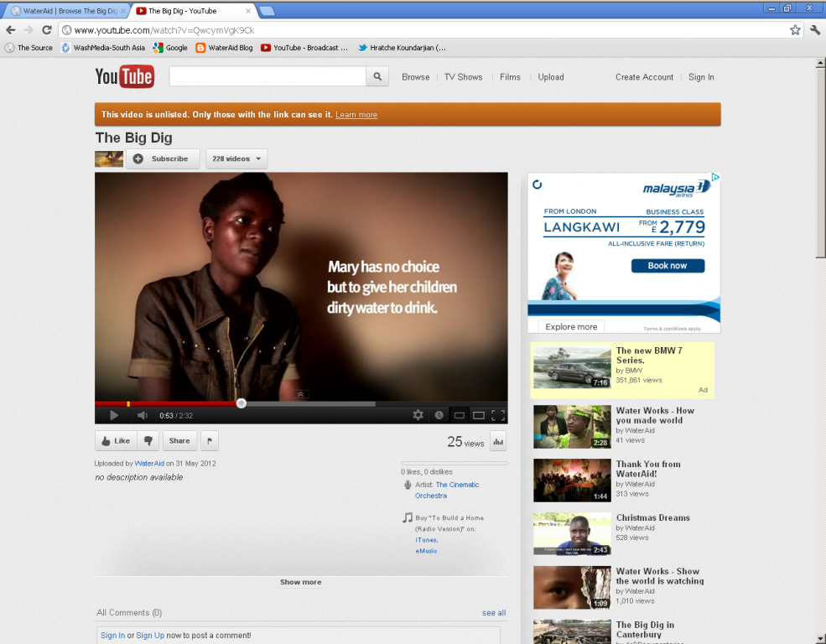Click the Watch Later clock icon
This screenshot has height=644, width=826.
(x=439, y=415)
